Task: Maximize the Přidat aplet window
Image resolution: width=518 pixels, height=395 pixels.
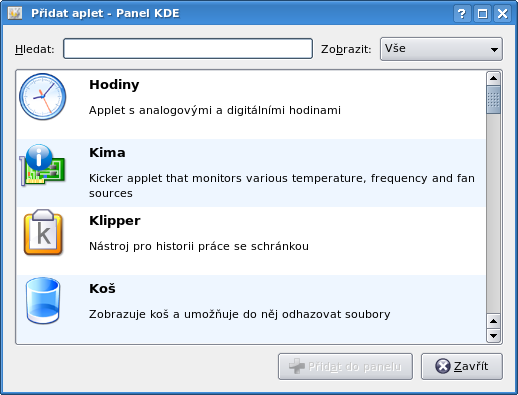Action: [x=482, y=14]
